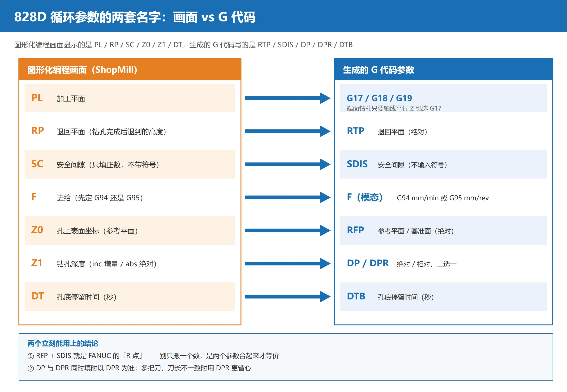This screenshot has height=392, width=567.
Task: Click the orange RP parameter label
Action: click(x=38, y=131)
